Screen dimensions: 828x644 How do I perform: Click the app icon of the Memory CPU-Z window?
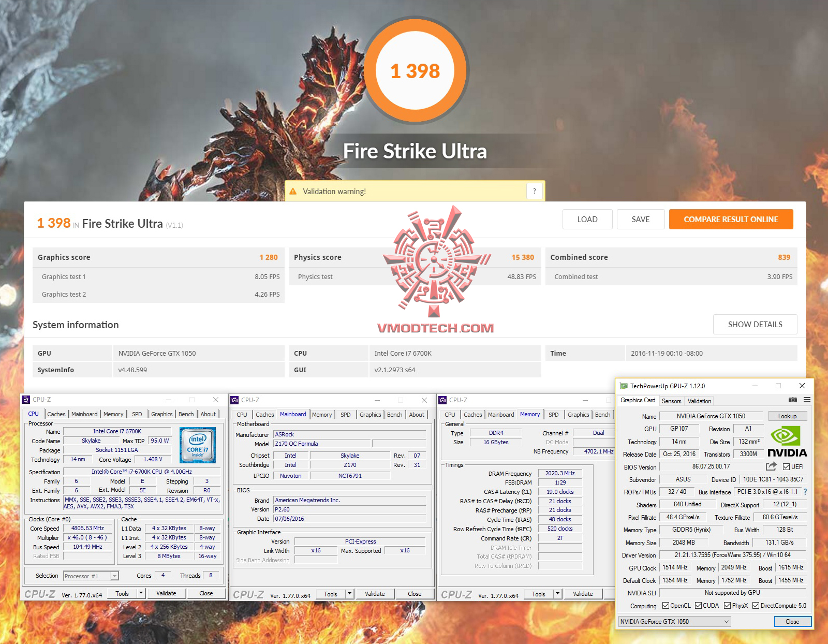442,400
